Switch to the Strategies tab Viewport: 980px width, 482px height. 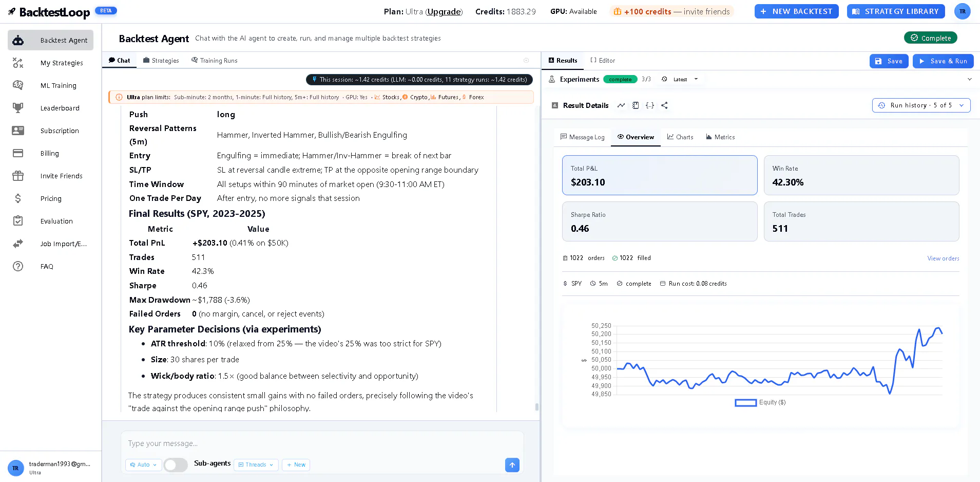coord(161,60)
